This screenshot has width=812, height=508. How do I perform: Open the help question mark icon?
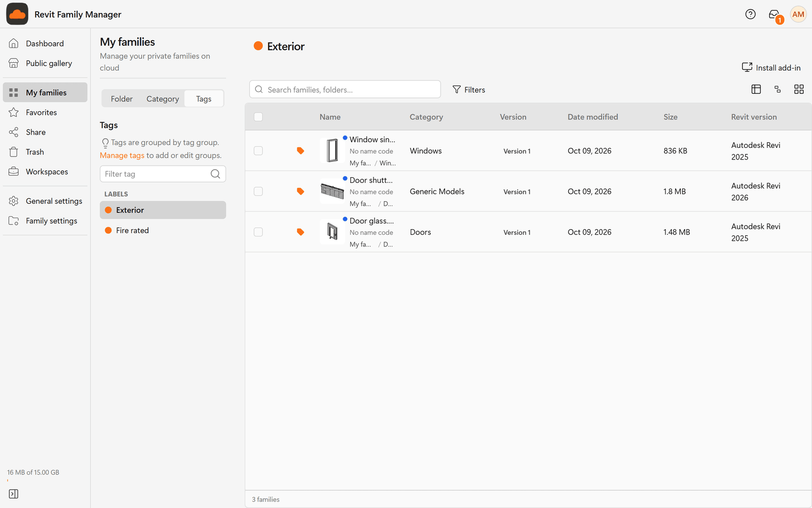pyautogui.click(x=750, y=14)
